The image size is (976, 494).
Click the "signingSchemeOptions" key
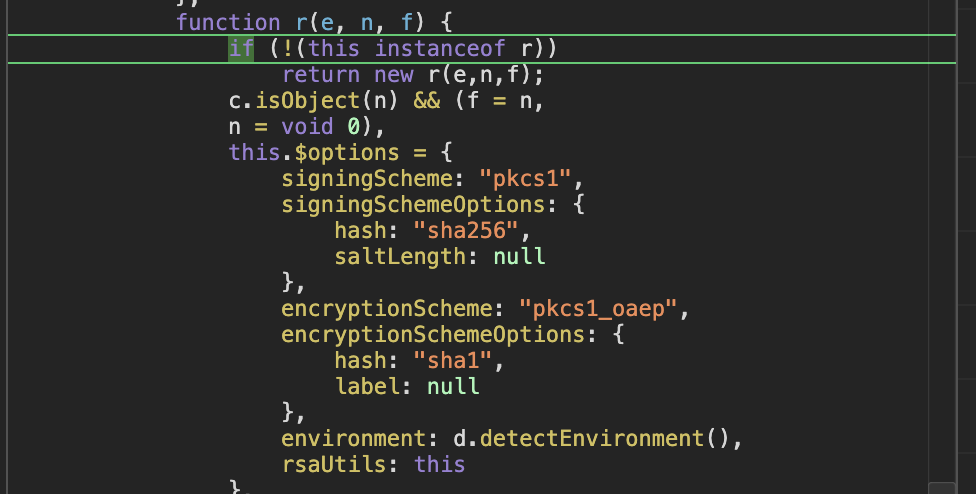click(413, 205)
